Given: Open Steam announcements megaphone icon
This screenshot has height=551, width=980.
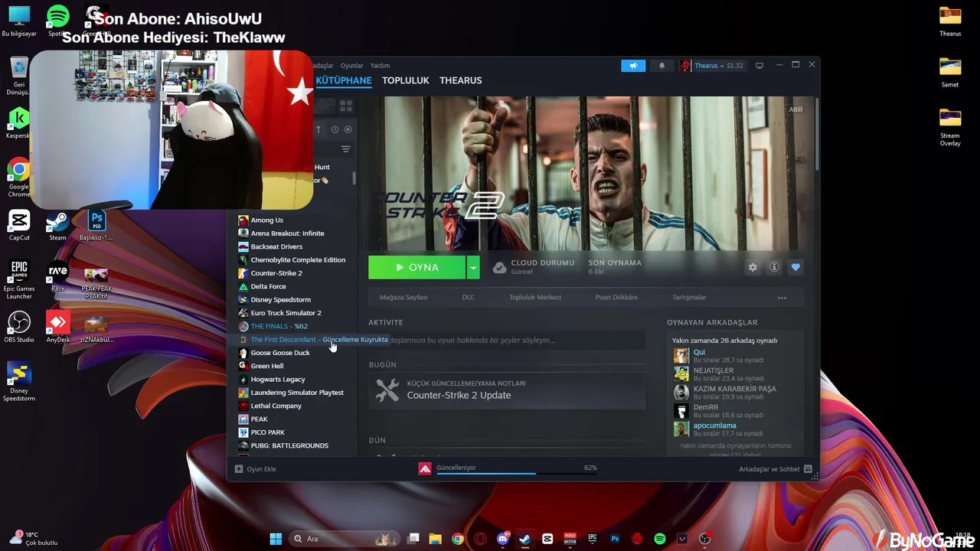Looking at the screenshot, I should point(633,66).
